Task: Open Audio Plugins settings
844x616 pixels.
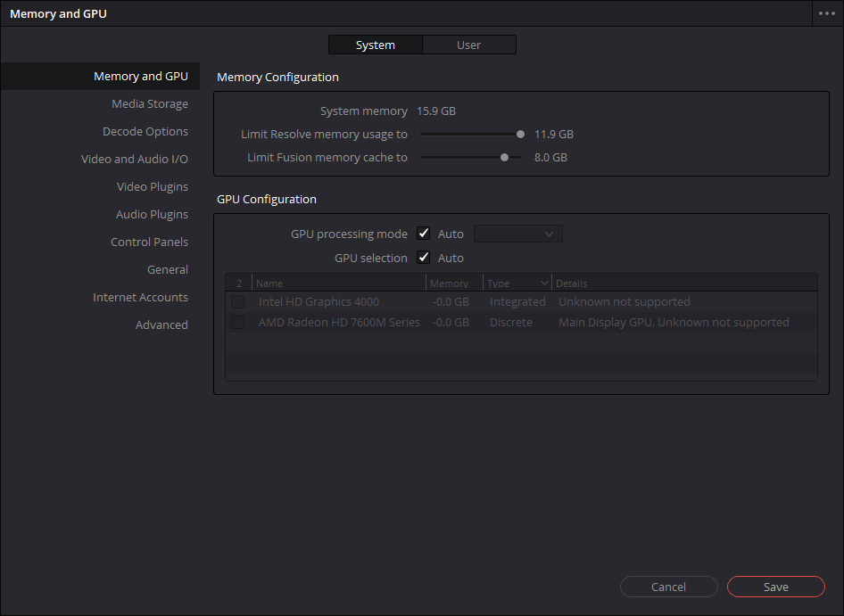Action: click(152, 214)
